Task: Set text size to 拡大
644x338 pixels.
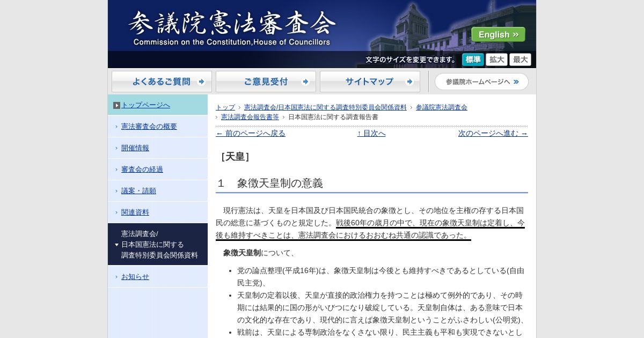Action: (x=497, y=60)
